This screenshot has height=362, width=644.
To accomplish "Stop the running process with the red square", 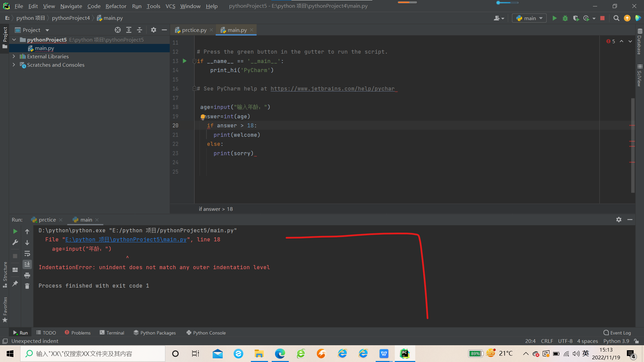I will pyautogui.click(x=602, y=18).
